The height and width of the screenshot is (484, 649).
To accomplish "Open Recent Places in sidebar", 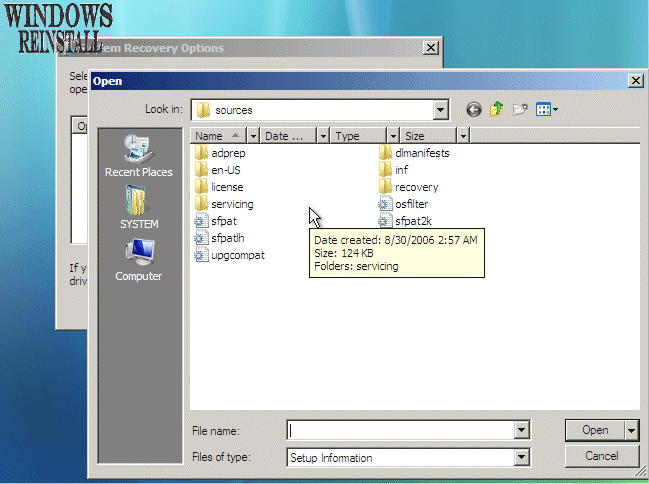I will (138, 156).
